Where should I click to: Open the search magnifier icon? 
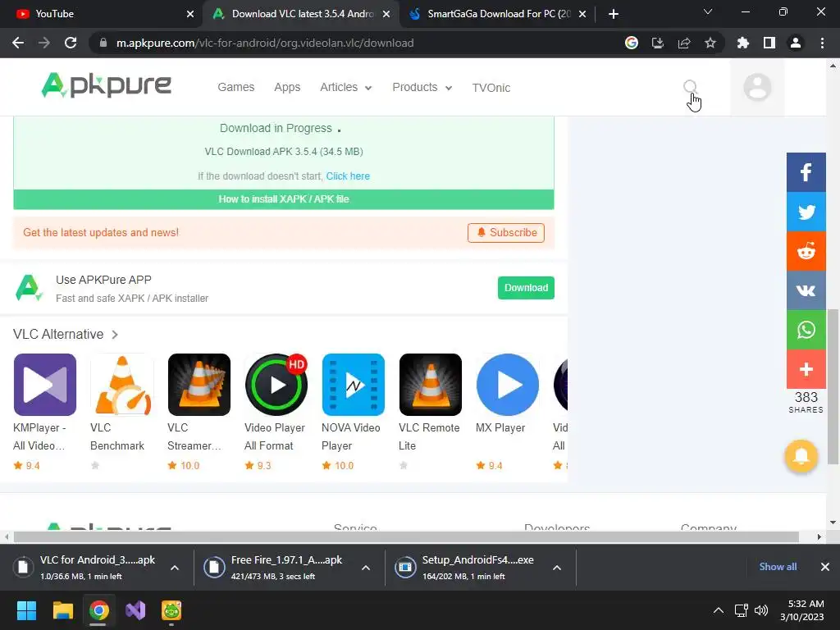point(690,87)
